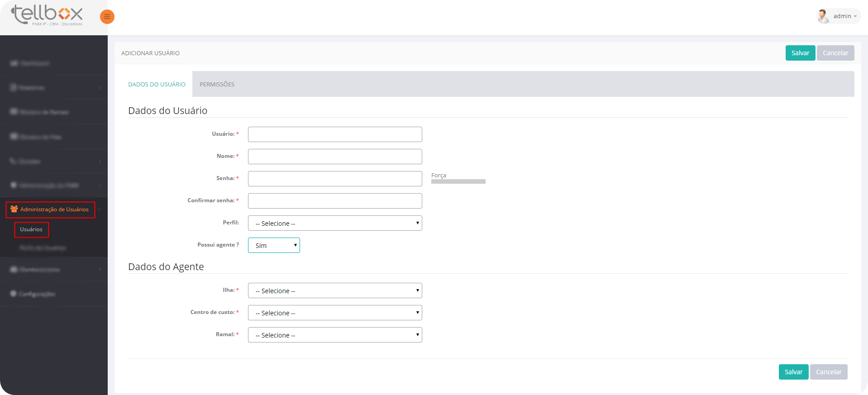868x395 pixels.
Task: Click the Administração de Usuários people icon
Action: (x=14, y=209)
